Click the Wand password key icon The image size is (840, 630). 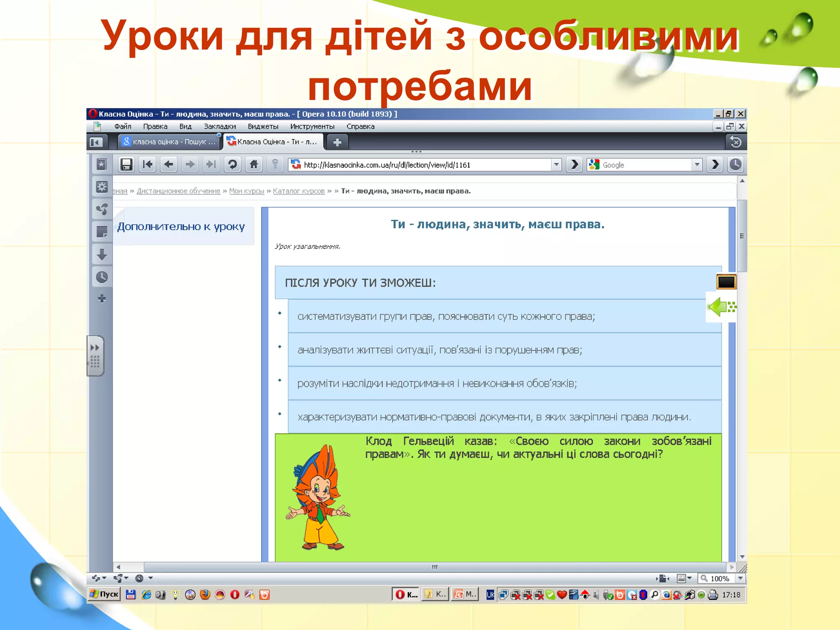(x=275, y=164)
